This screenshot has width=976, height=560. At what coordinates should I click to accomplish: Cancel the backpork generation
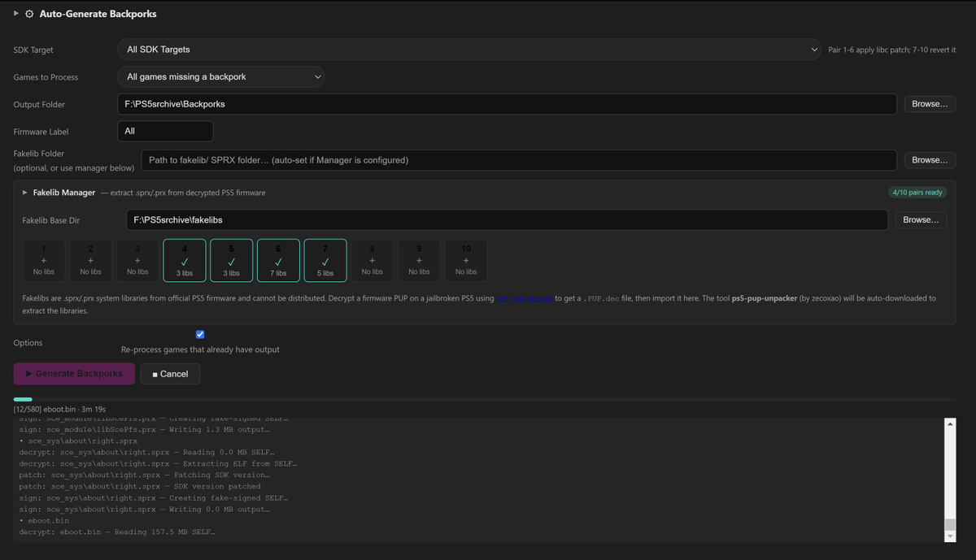pos(170,374)
